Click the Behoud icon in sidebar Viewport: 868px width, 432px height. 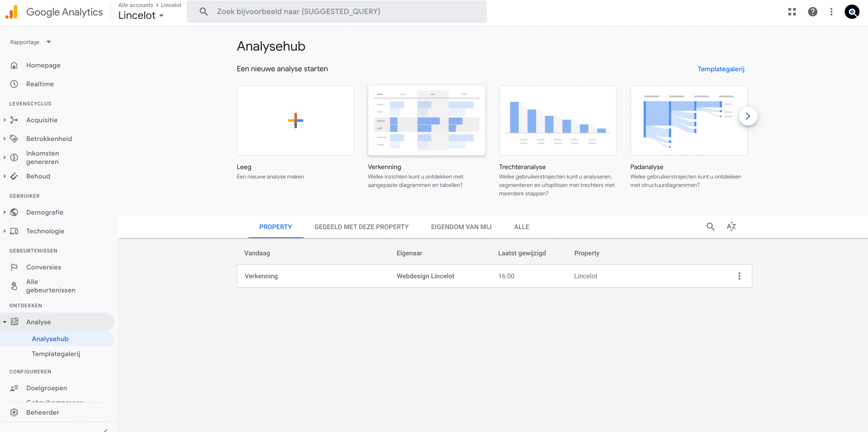(14, 176)
